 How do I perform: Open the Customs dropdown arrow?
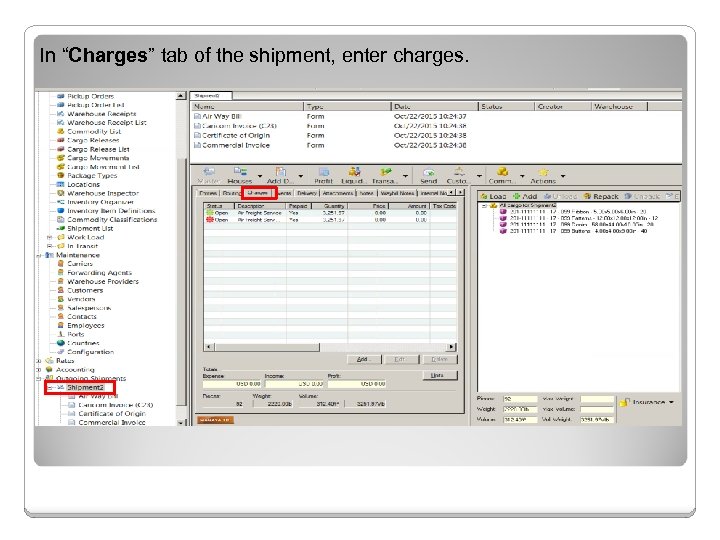pos(479,176)
